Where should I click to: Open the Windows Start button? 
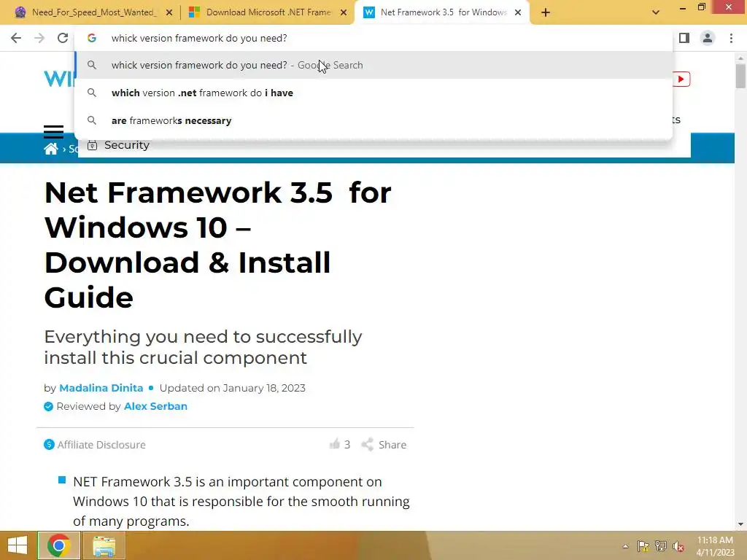[18, 545]
